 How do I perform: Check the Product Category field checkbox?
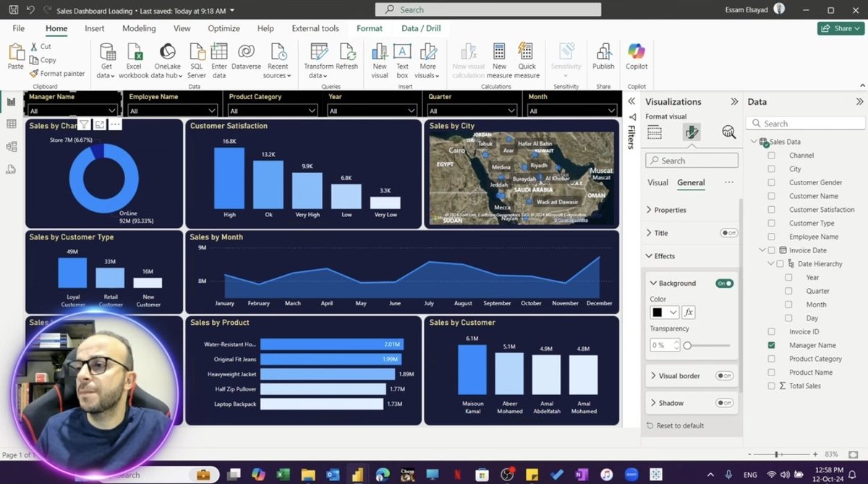tap(771, 359)
